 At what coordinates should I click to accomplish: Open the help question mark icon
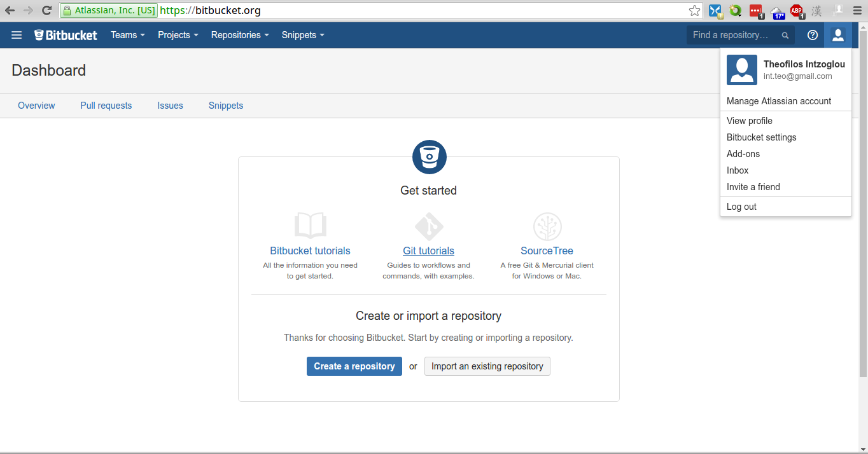pos(813,35)
